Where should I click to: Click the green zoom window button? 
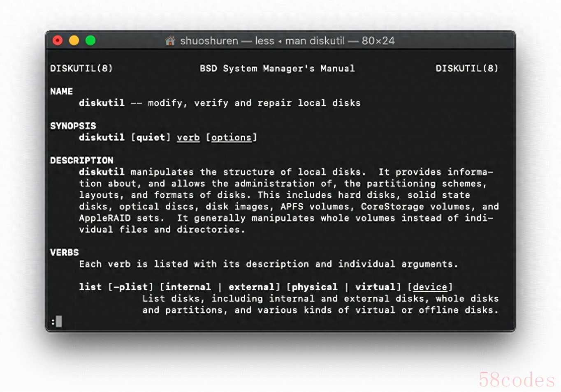[x=90, y=40]
